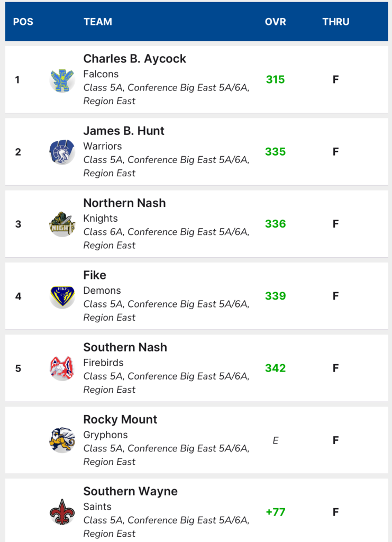This screenshot has width=392, height=542.
Task: Select the Northern Nash team name
Action: point(124,203)
